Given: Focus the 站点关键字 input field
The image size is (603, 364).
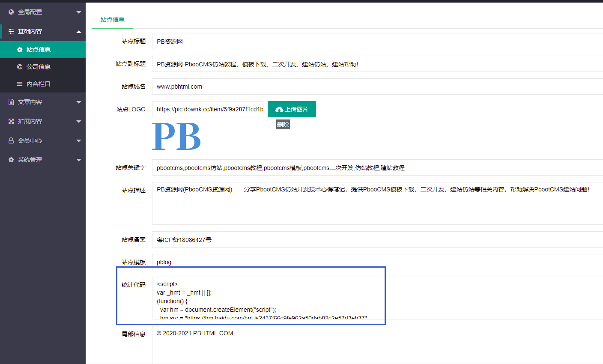Looking at the screenshot, I should click(x=377, y=167).
